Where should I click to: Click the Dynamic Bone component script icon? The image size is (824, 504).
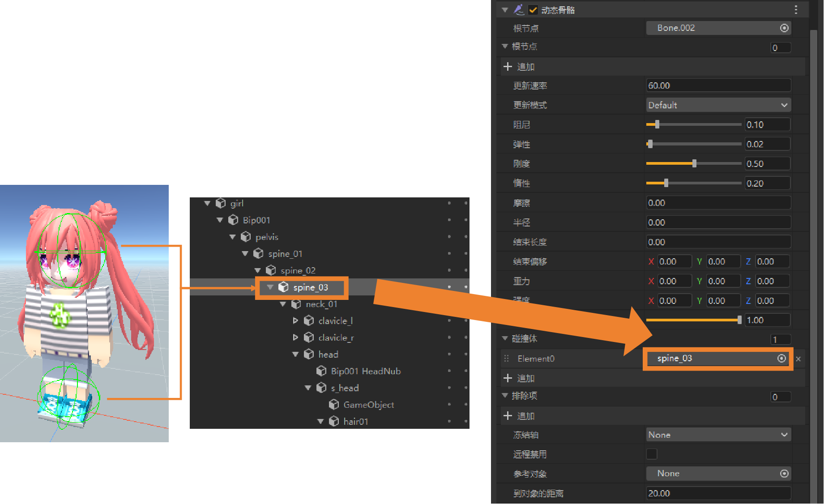click(x=519, y=9)
